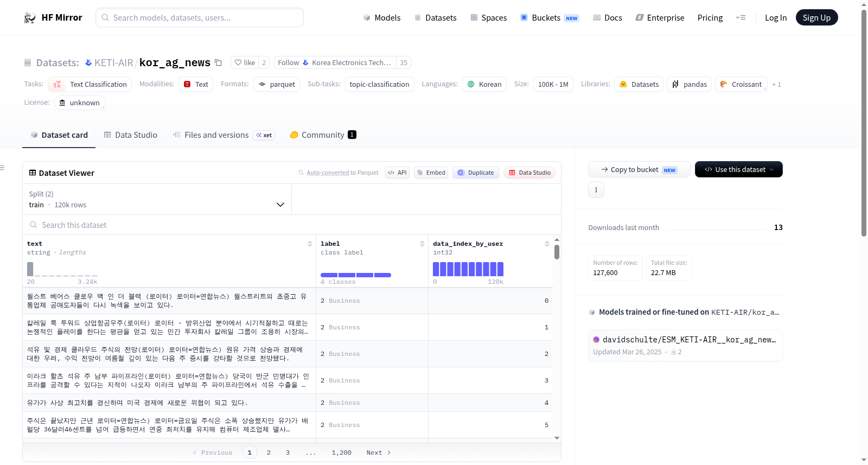Image resolution: width=868 pixels, height=465 pixels.
Task: Open the Use this dataset dropdown
Action: tap(739, 169)
